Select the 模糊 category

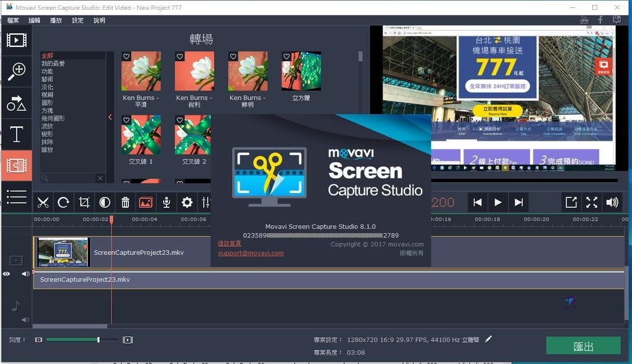[x=47, y=95]
